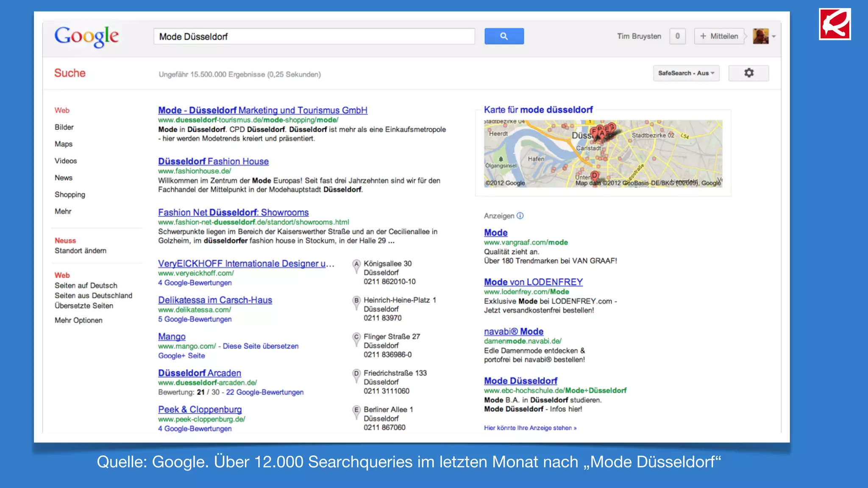Switch to Shopping results
The width and height of the screenshot is (868, 488).
point(70,194)
